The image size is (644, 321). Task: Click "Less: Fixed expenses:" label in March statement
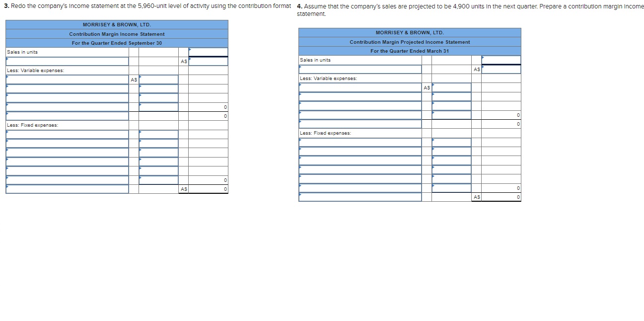click(325, 133)
